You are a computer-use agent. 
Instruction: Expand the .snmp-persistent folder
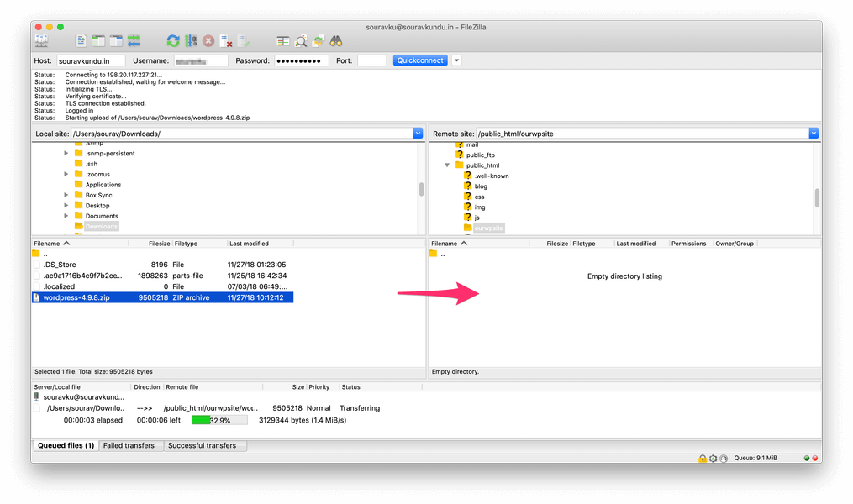66,154
